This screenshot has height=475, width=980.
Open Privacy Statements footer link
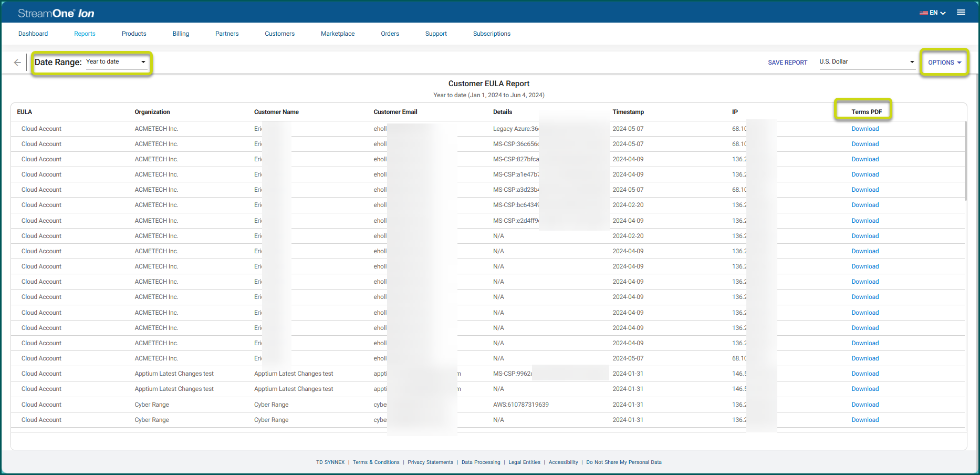click(430, 462)
